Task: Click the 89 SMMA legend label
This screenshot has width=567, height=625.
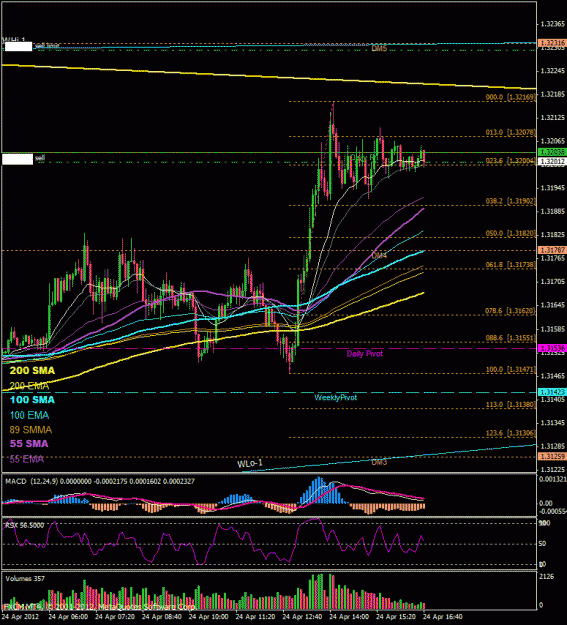Action: coord(31,430)
